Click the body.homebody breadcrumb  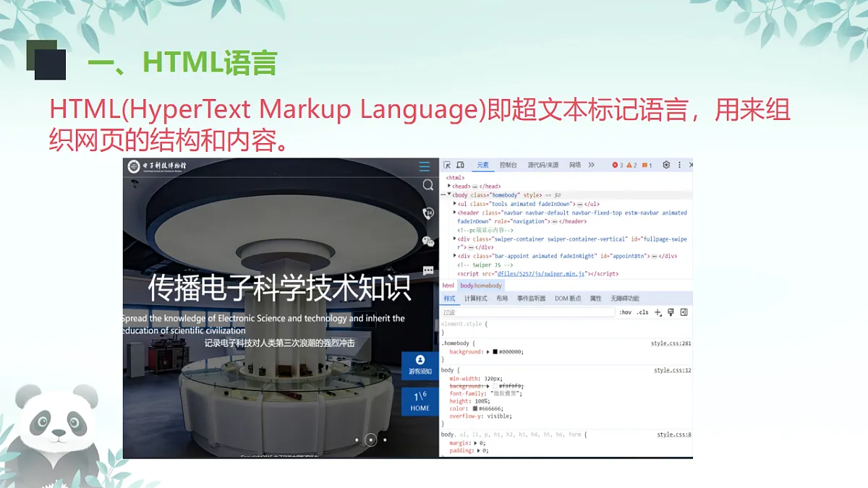[481, 286]
